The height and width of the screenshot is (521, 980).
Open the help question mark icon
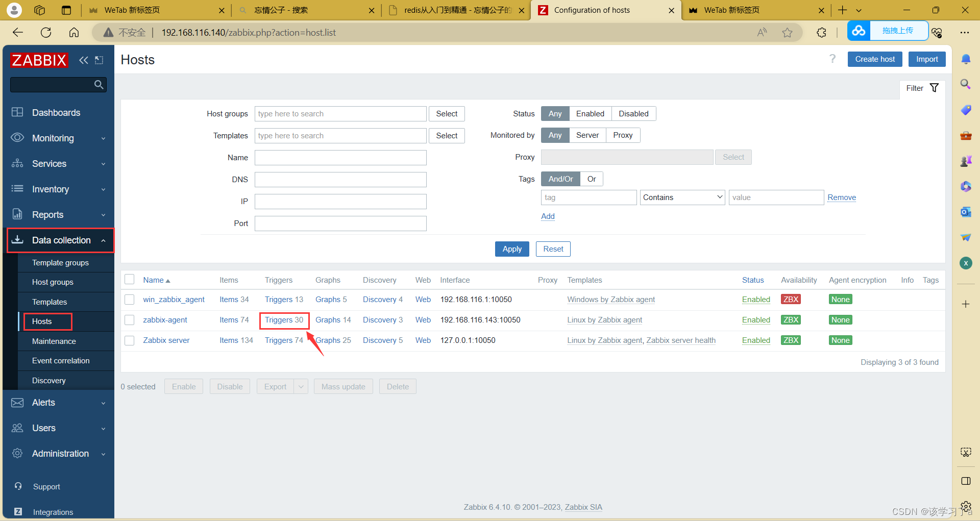832,59
